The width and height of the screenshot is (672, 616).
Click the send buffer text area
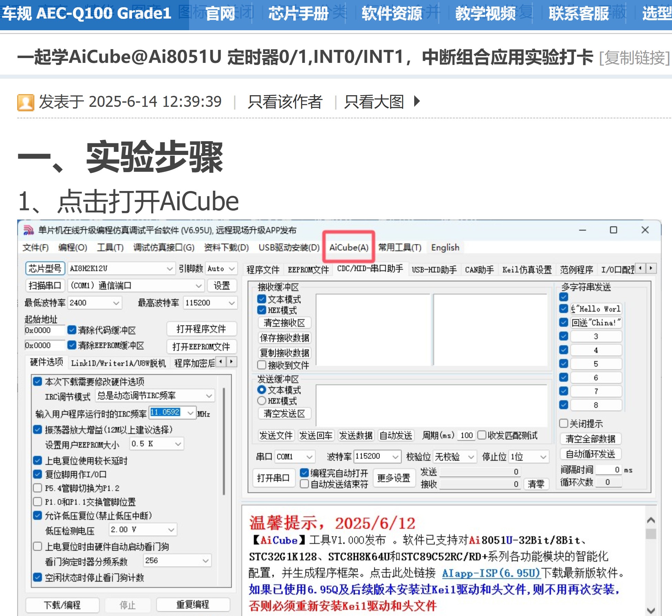[432, 406]
